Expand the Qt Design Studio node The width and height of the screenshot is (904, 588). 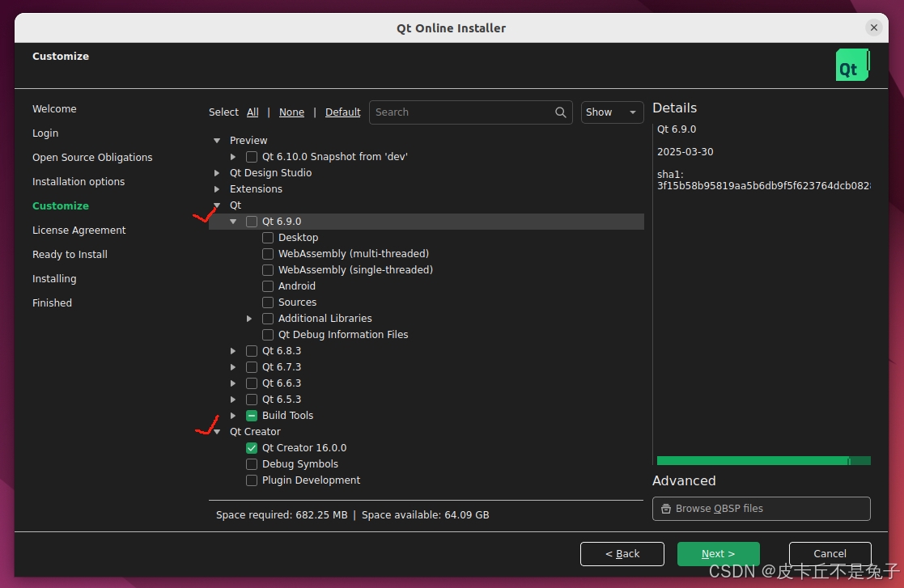[x=217, y=173]
